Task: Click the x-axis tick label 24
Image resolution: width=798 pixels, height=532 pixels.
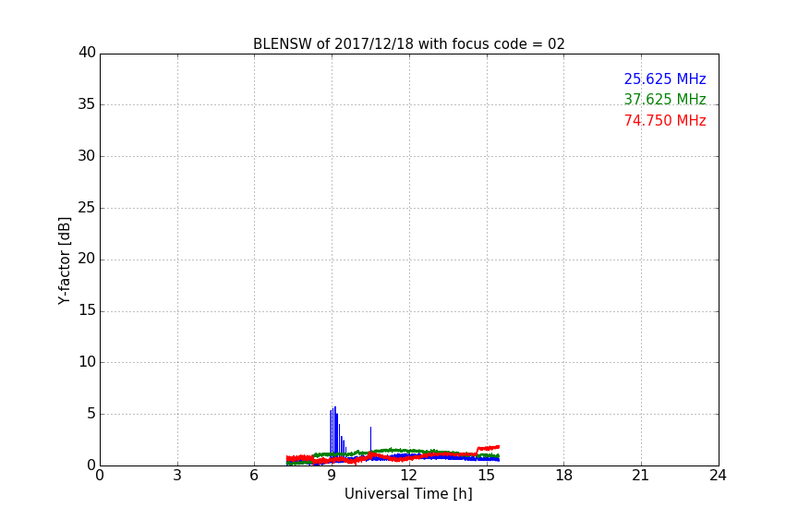Action: pyautogui.click(x=718, y=476)
